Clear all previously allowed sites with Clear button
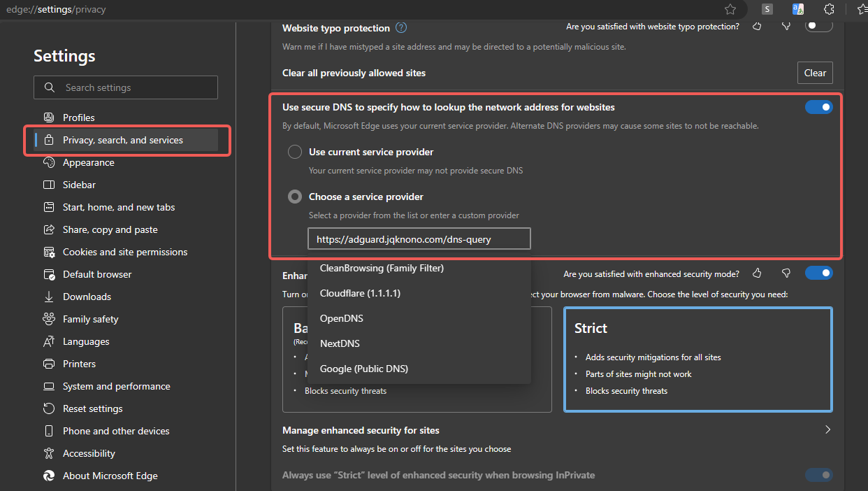 815,73
